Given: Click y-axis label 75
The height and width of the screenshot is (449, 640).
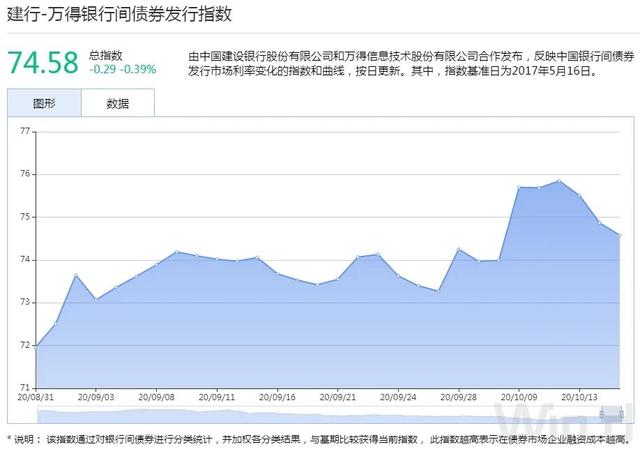Looking at the screenshot, I should click(x=25, y=217).
